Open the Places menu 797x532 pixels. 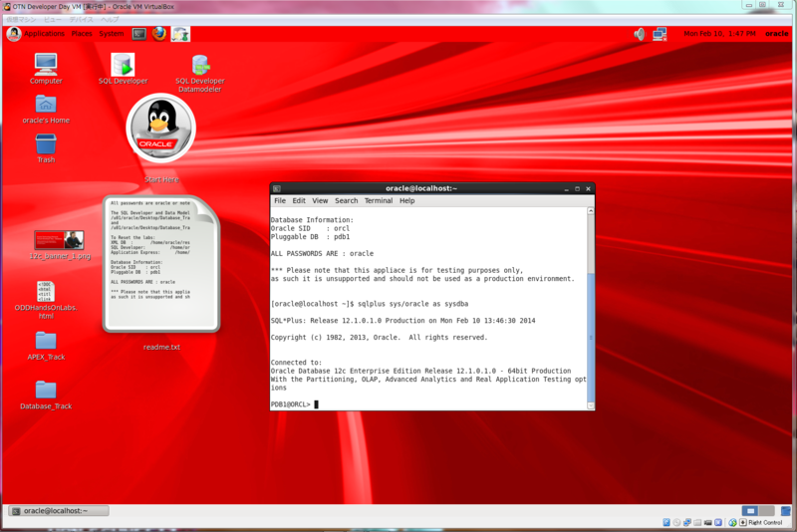coord(82,34)
